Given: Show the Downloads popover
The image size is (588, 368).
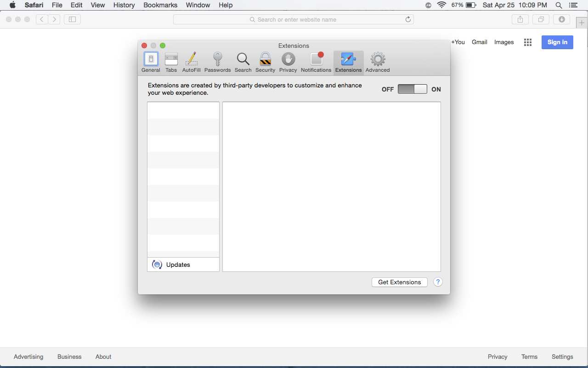Looking at the screenshot, I should pyautogui.click(x=562, y=19).
